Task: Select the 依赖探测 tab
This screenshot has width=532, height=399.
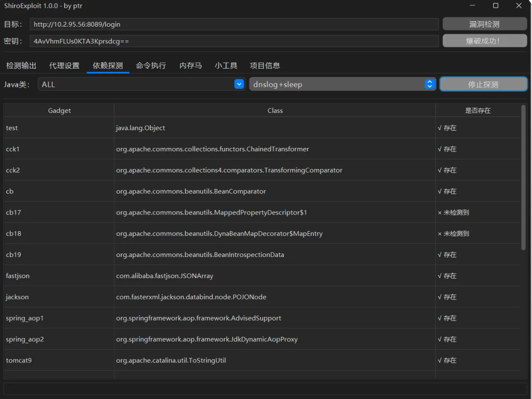Action: tap(108, 66)
